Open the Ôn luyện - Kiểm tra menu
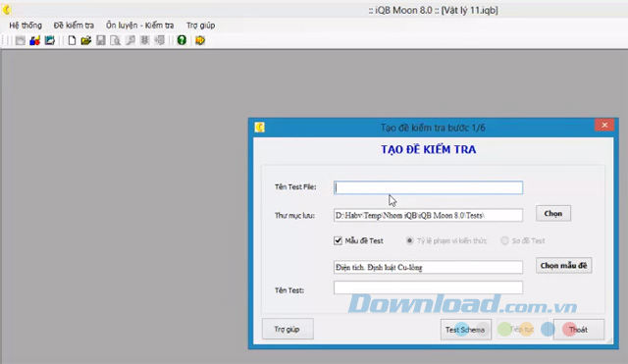This screenshot has height=364, width=628. [x=139, y=26]
